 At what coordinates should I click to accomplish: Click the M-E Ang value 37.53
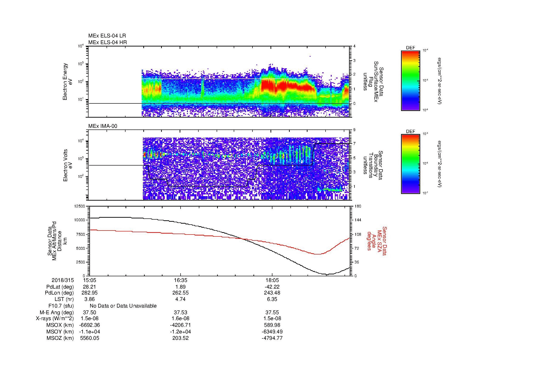181,313
